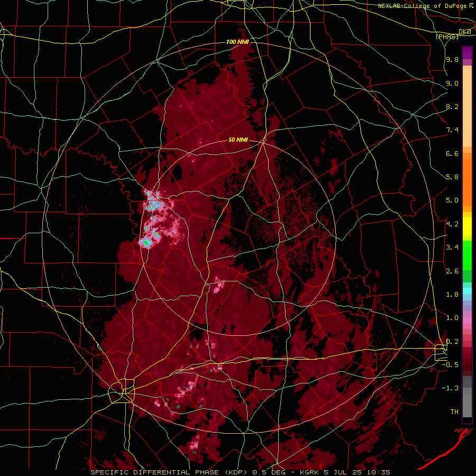Image resolution: width=476 pixels, height=476 pixels.
Task: Select the 100 NMI range ring label
Action: [237, 42]
